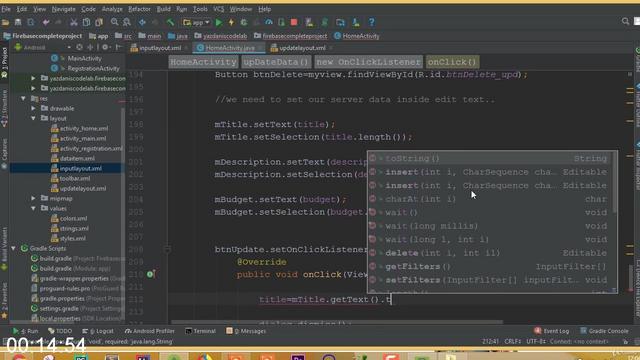Open the Build menu

pos(164,9)
